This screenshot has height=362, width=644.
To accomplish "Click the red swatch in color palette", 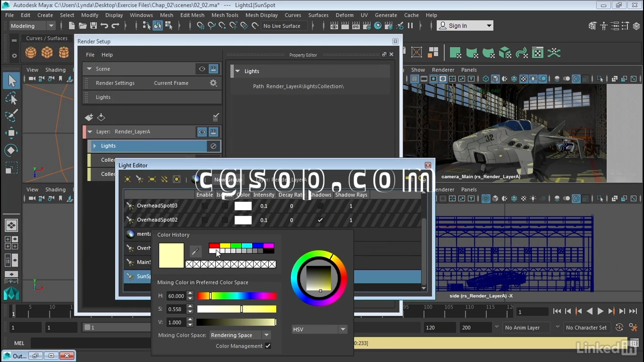I will pyautogui.click(x=213, y=246).
